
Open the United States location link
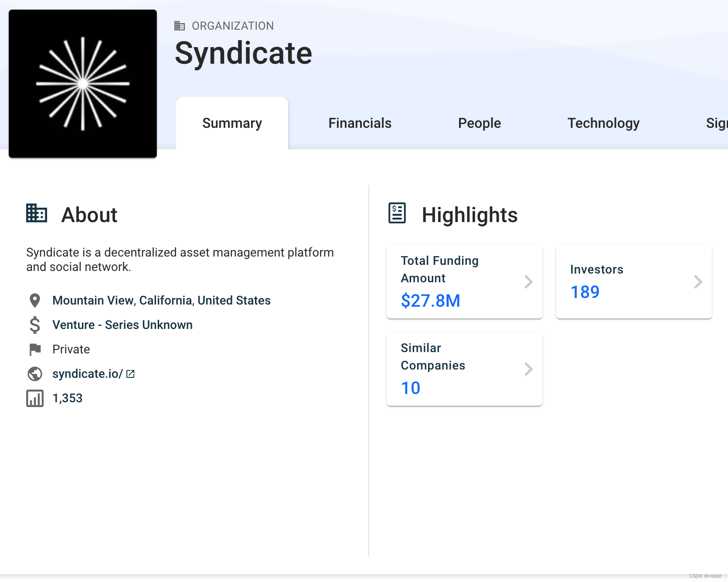click(234, 301)
